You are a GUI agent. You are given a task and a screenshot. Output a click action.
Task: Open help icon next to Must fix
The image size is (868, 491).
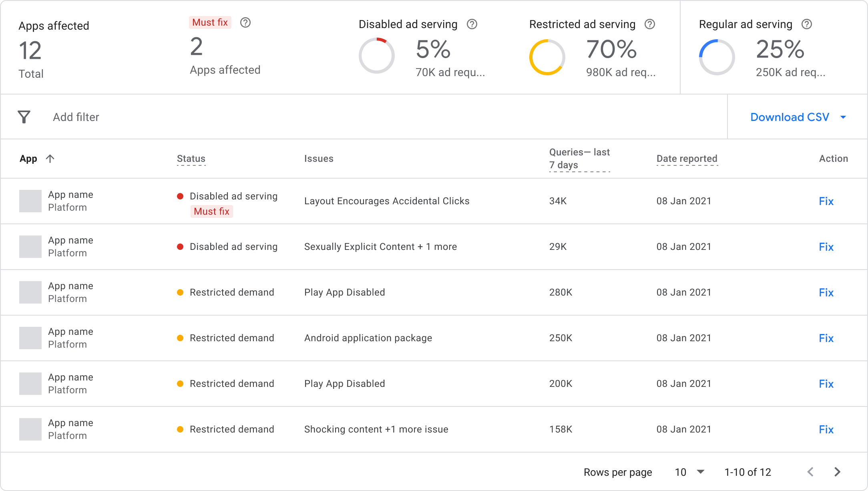click(x=245, y=22)
